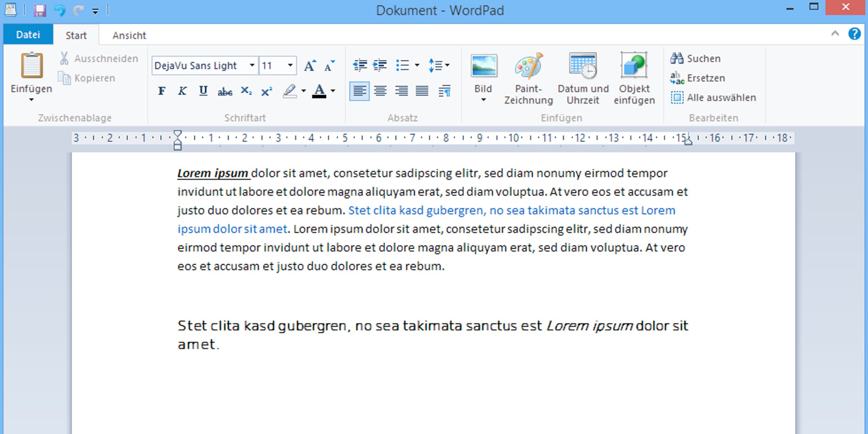Screen dimensions: 868x434
Task: Switch to the Ansicht tab
Action: [129, 35]
